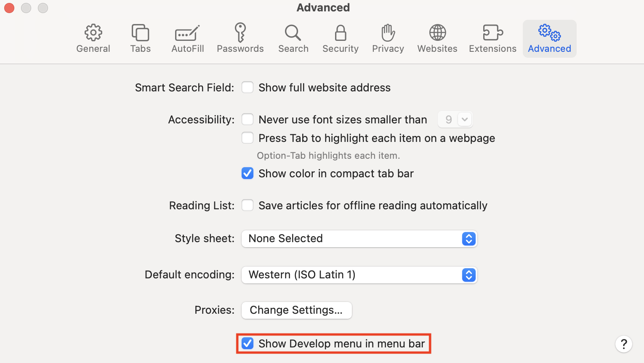Open the Style sheet None Selected popup
Image resolution: width=644 pixels, height=363 pixels.
coord(359,238)
